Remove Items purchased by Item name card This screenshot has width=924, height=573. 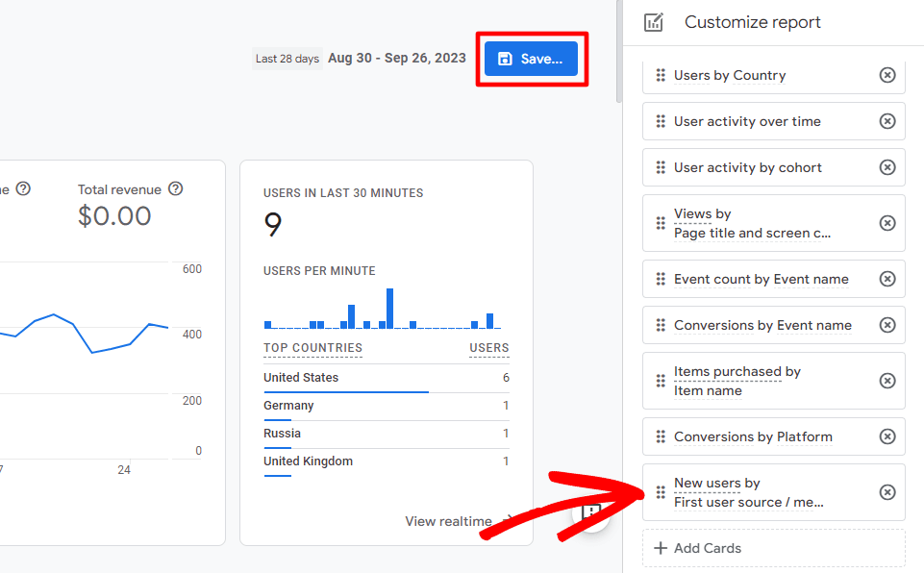pos(887,381)
